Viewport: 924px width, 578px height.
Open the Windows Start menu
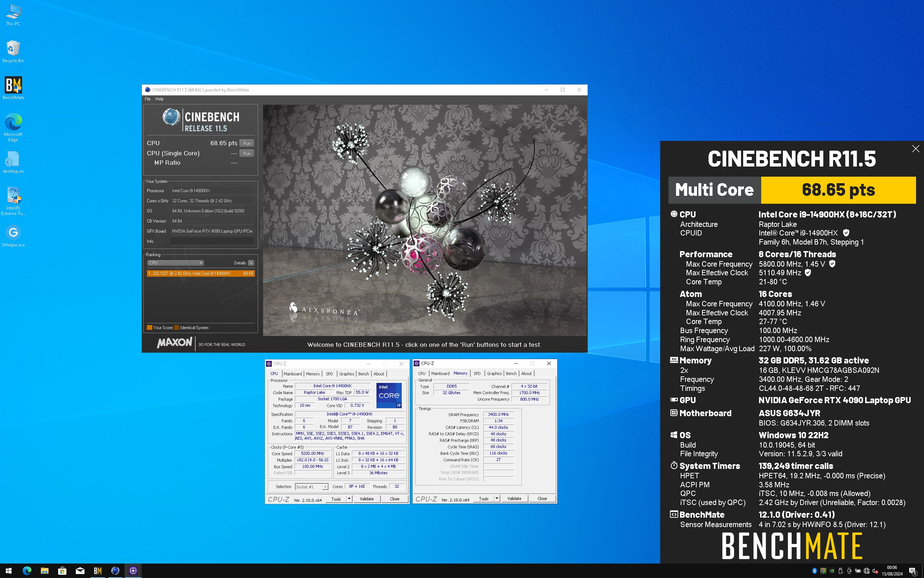(8, 571)
